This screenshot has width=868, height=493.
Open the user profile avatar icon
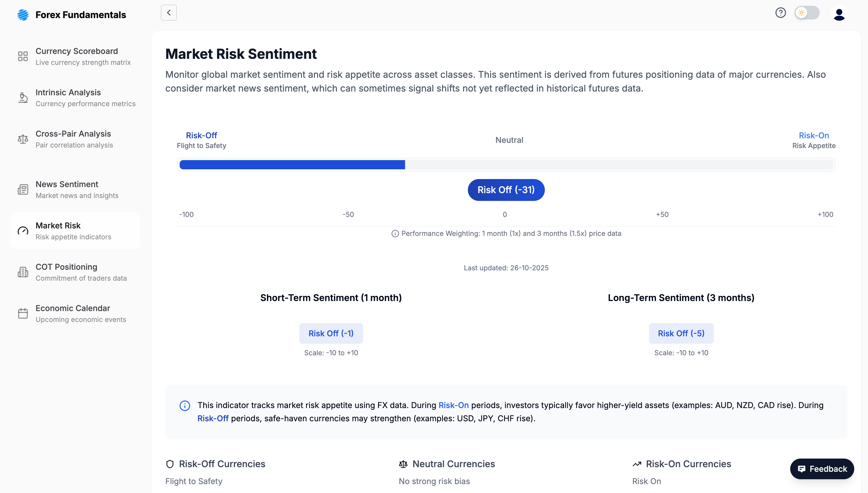(x=839, y=14)
